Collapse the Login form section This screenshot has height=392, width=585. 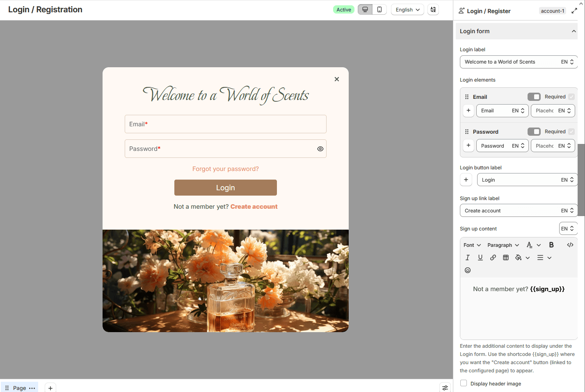click(574, 31)
